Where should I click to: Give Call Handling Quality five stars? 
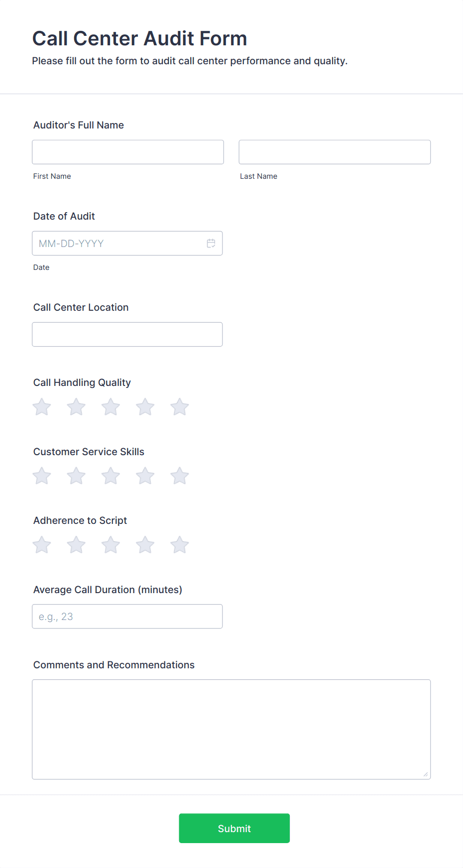pyautogui.click(x=179, y=406)
